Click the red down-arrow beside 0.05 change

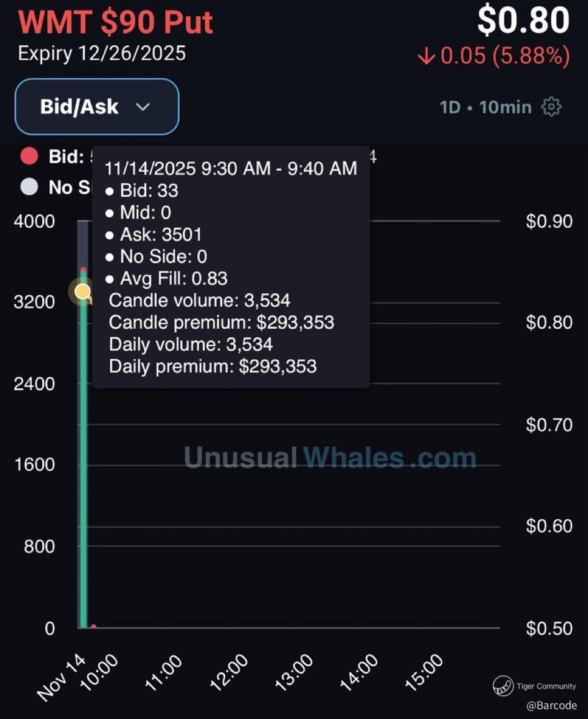click(x=426, y=56)
